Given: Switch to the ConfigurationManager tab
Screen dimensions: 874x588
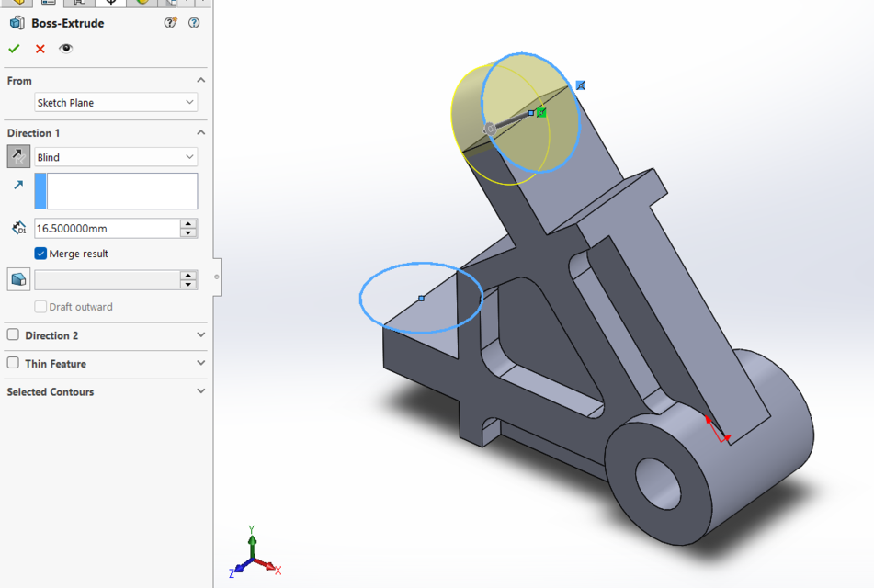Looking at the screenshot, I should point(78,3).
